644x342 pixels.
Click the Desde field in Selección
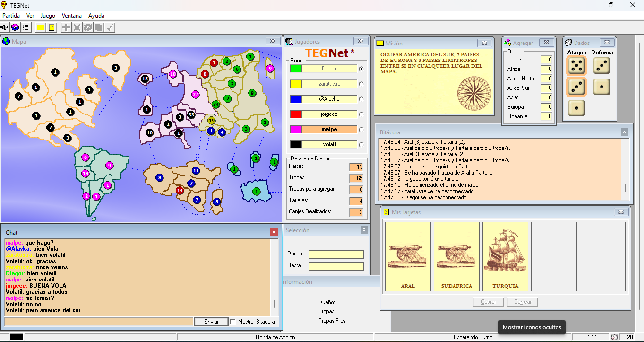(x=336, y=254)
